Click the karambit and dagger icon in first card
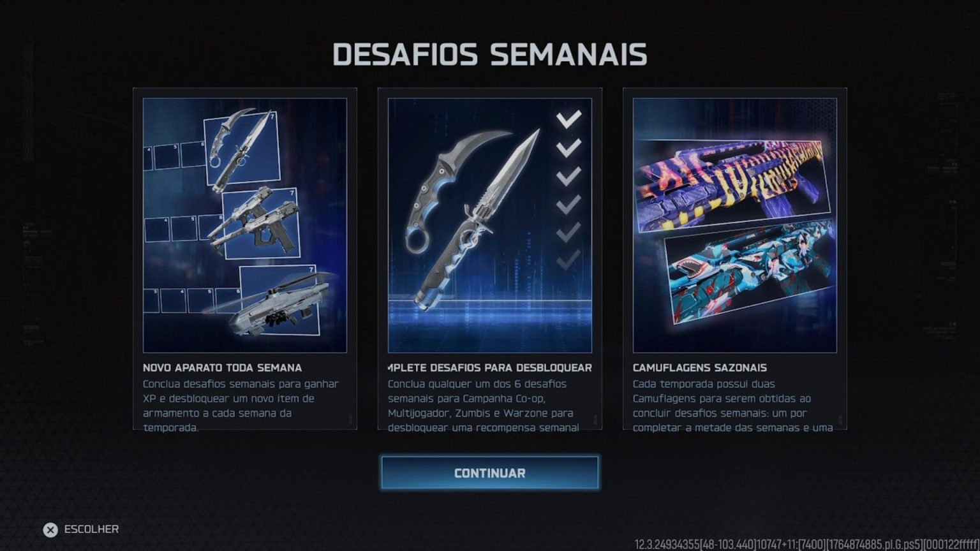The width and height of the screenshot is (980, 551). pyautogui.click(x=242, y=149)
